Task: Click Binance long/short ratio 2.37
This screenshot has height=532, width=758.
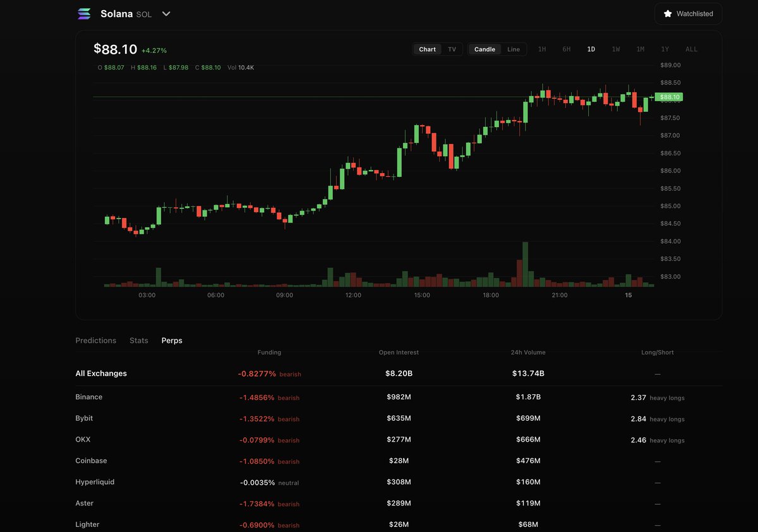Action: point(638,397)
